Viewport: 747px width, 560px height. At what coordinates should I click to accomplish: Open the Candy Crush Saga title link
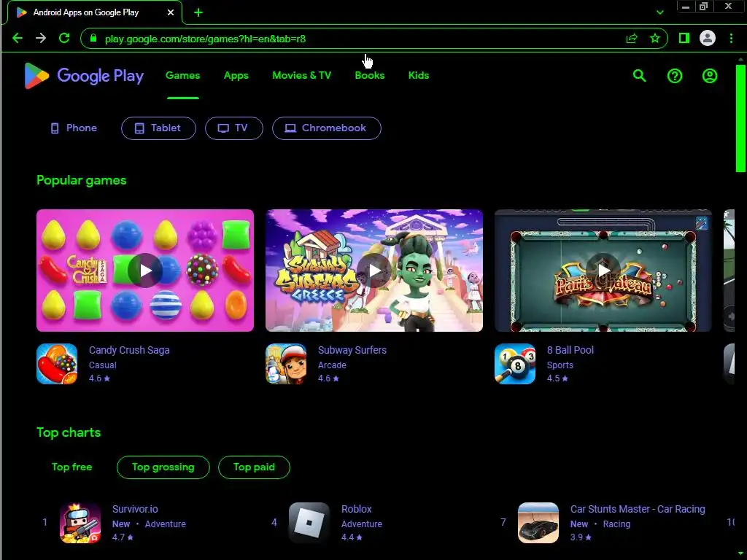point(129,350)
